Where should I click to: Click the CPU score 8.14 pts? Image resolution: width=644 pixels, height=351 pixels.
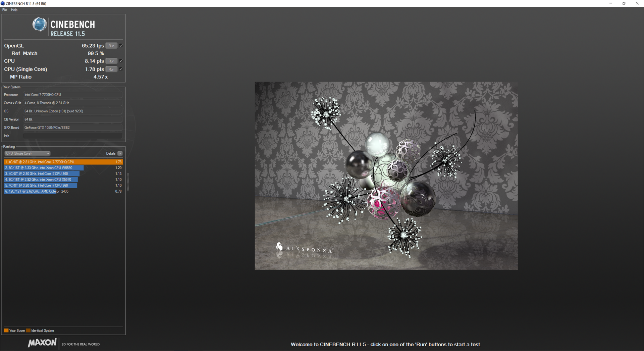94,61
